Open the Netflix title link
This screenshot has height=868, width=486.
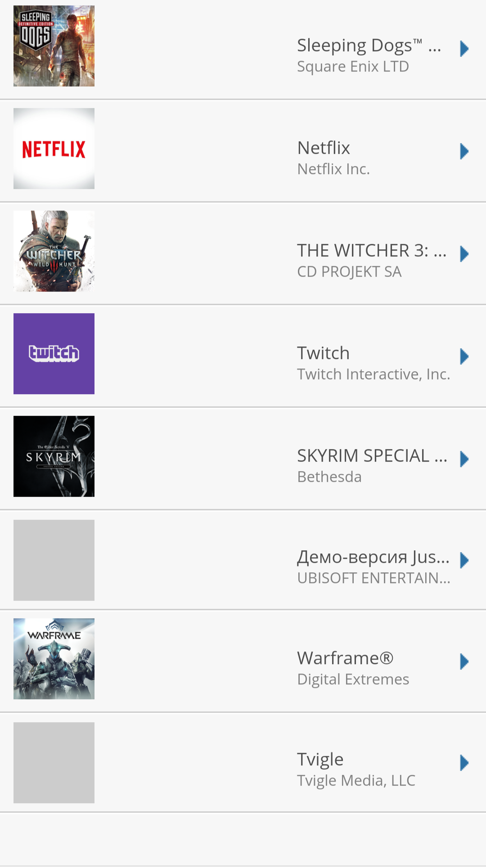pyautogui.click(x=324, y=148)
